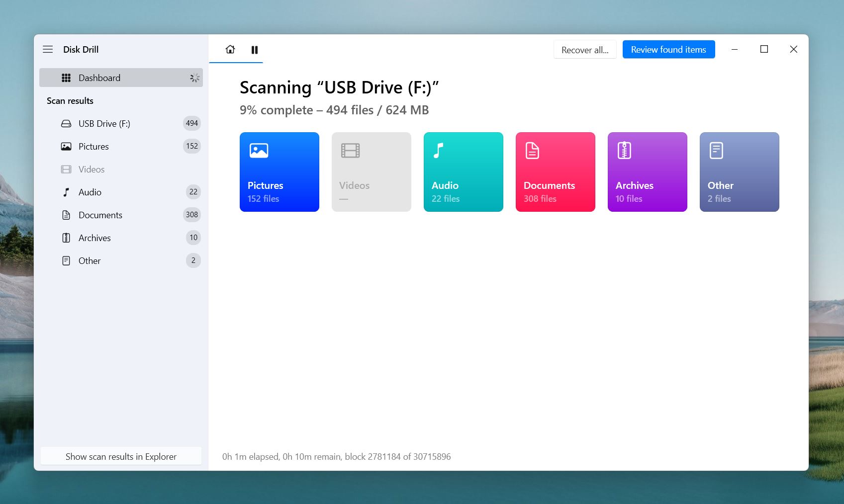Open Other in the sidebar list
844x504 pixels.
(x=121, y=260)
